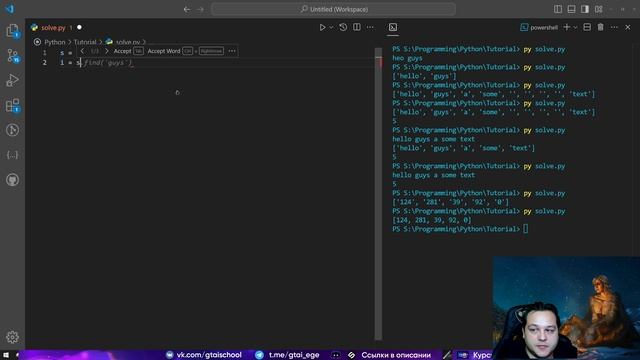Open terminal panel More Actions menu
Screen dimensions: 640x360
coord(614,27)
